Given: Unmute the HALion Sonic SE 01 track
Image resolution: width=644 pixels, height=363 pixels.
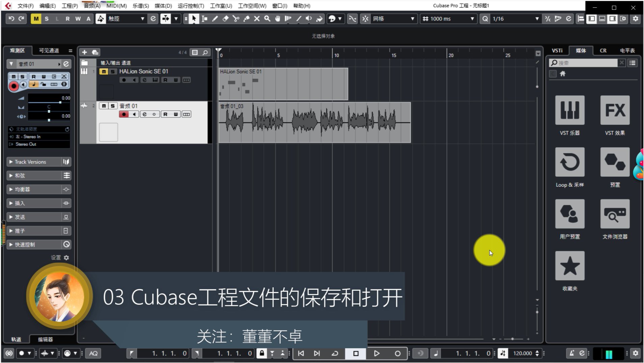Looking at the screenshot, I should click(x=104, y=72).
